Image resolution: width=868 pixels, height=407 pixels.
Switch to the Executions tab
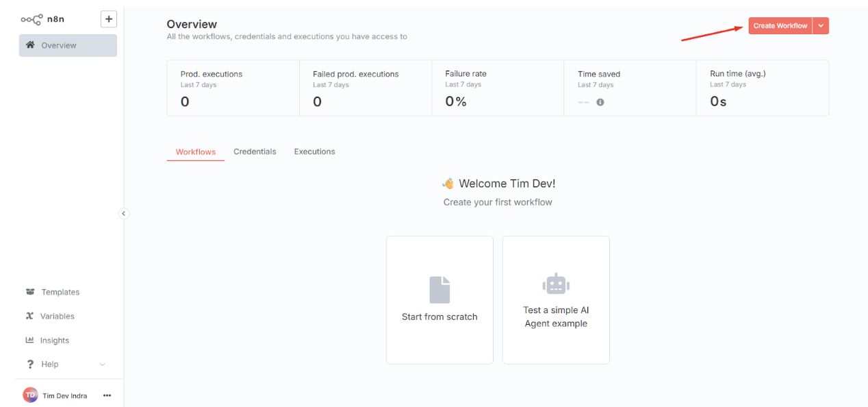(314, 151)
